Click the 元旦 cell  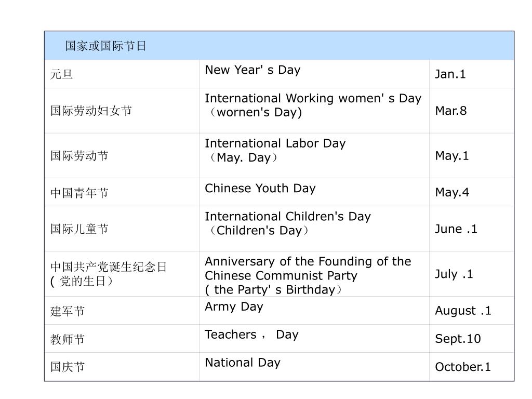pos(122,74)
